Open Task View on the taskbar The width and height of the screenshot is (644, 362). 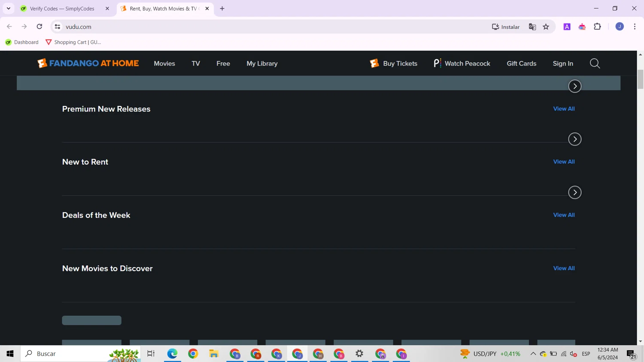(151, 354)
